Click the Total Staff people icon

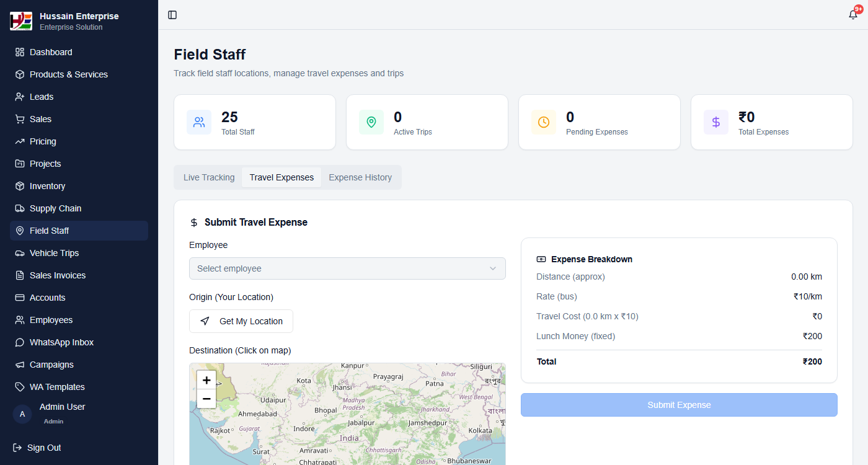(x=199, y=122)
